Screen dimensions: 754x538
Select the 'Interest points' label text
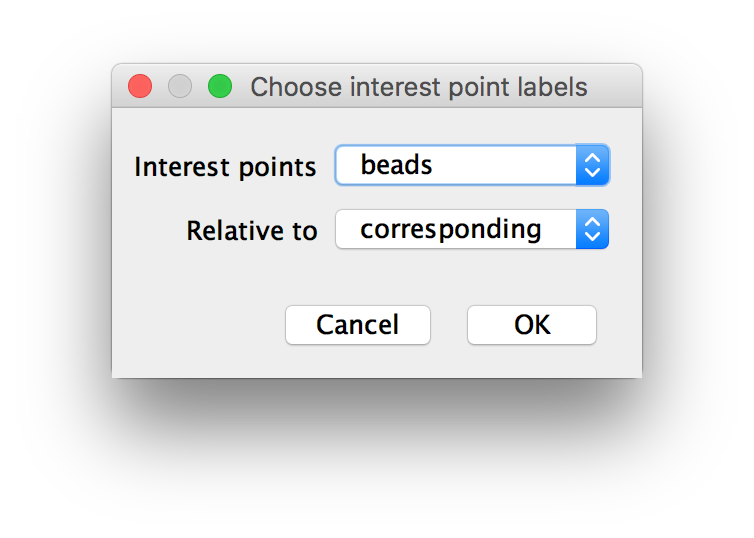point(225,167)
